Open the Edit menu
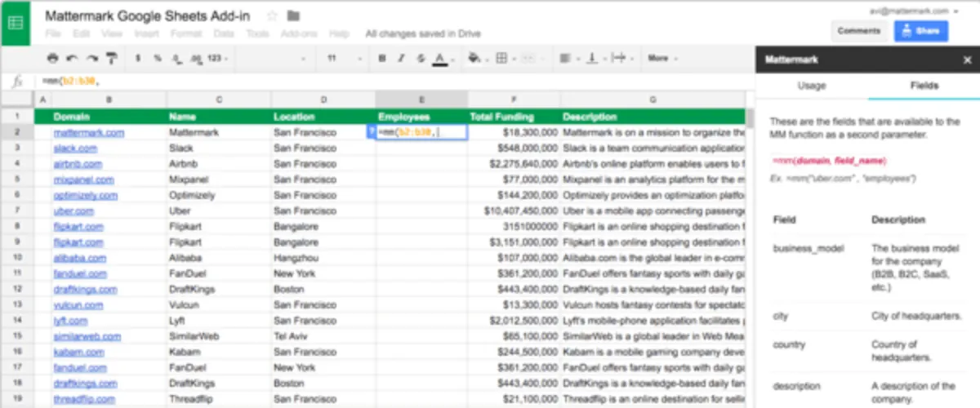 [x=81, y=34]
